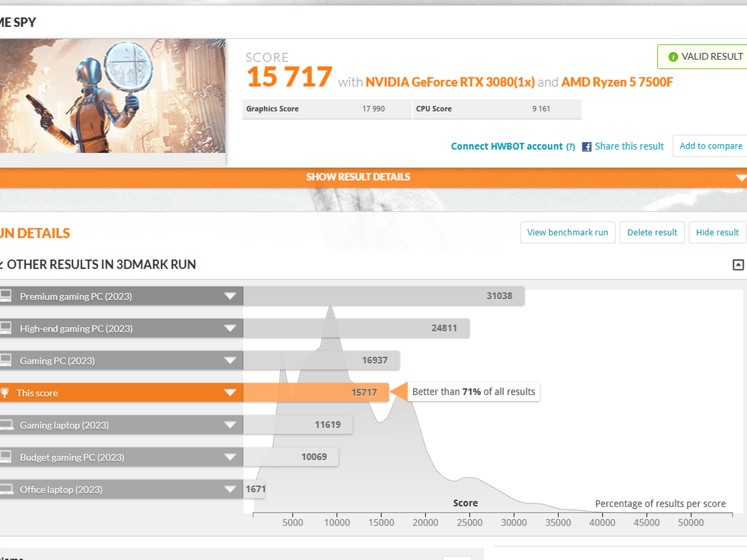The image size is (747, 560).
Task: Click the Valid Result badge
Action: [x=702, y=57]
